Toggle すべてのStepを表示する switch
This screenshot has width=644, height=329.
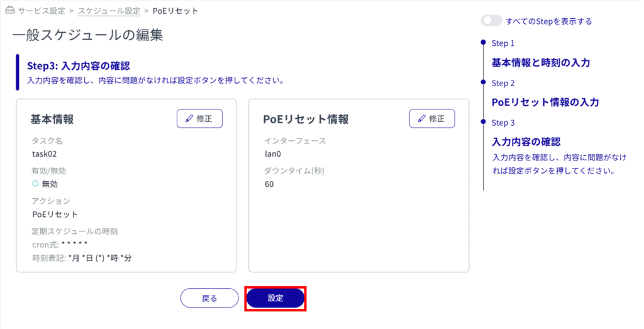click(x=491, y=21)
